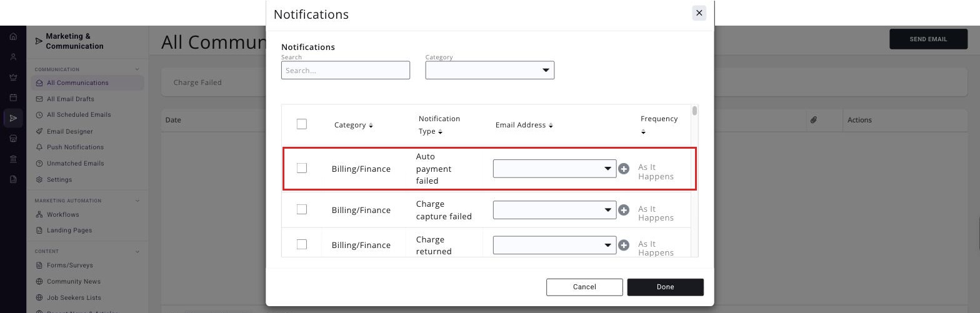Click the All Communications envelope icon
Image resolution: width=980 pixels, height=313 pixels.
pyautogui.click(x=39, y=82)
